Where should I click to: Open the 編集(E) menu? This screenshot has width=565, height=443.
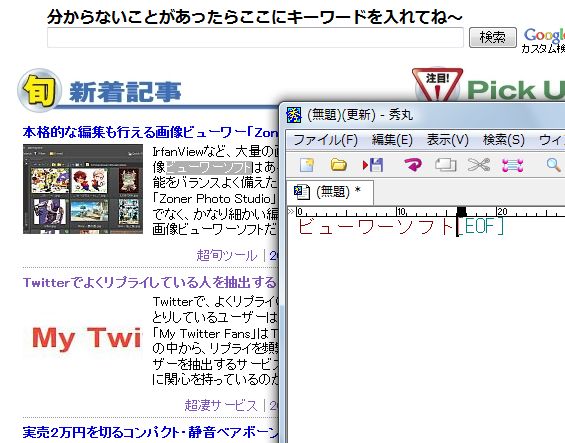point(392,140)
